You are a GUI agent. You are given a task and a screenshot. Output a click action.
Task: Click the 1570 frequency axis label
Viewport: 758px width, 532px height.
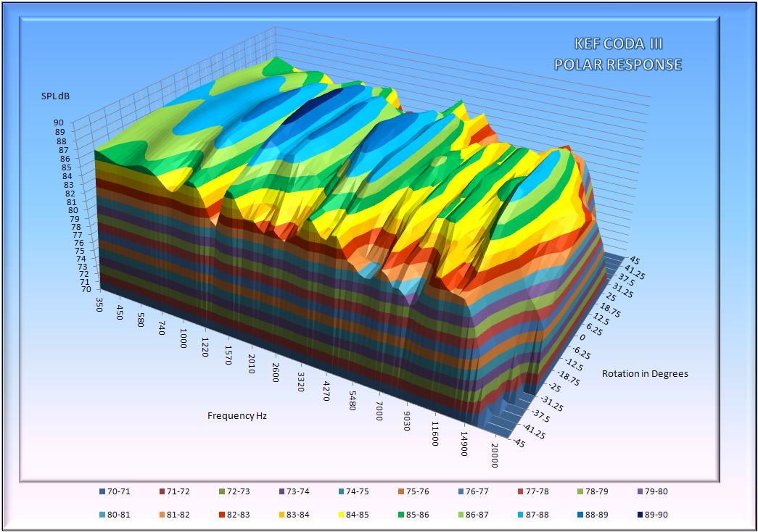tap(228, 355)
